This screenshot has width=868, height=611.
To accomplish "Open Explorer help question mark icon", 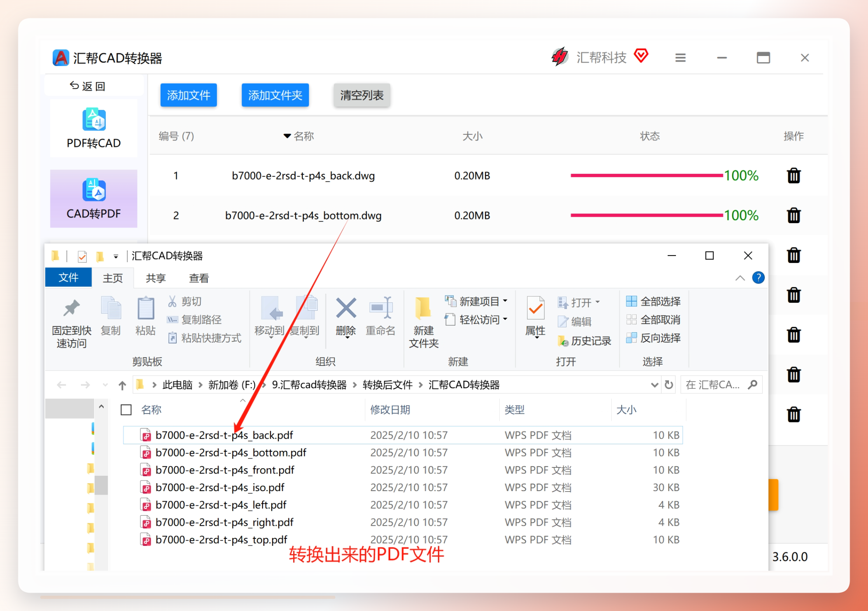I will 758,277.
